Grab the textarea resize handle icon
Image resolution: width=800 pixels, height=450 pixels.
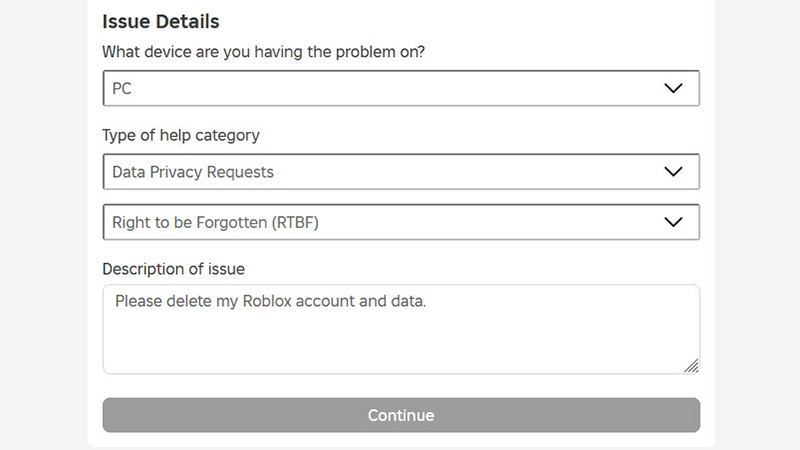pyautogui.click(x=691, y=366)
